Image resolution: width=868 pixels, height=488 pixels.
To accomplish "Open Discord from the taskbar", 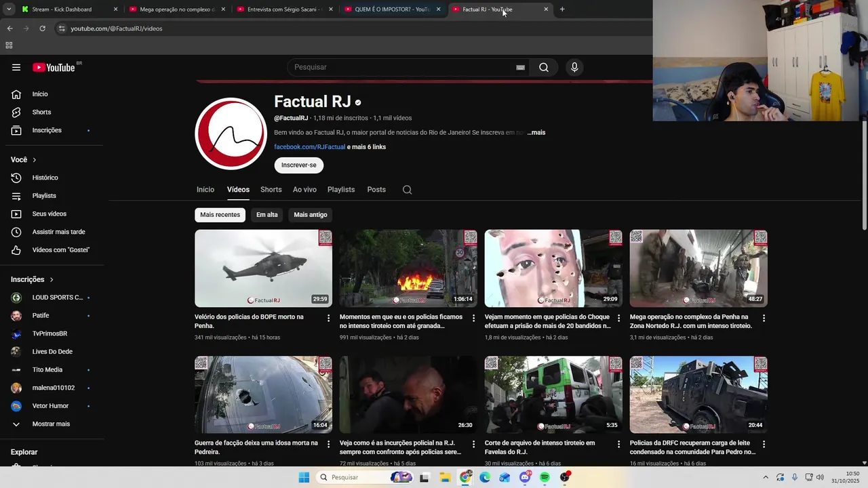I will 525,477.
